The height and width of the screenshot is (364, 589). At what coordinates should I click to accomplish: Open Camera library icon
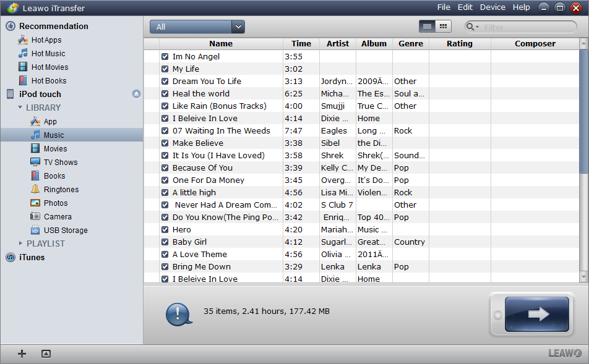click(x=35, y=216)
